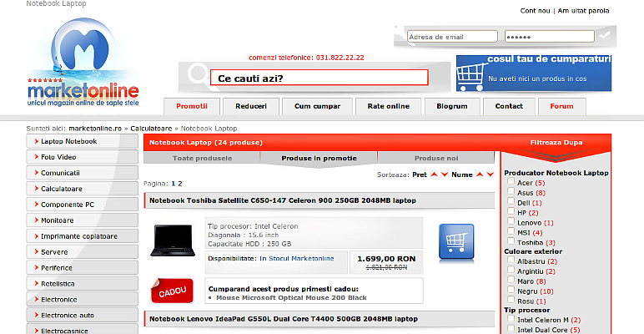Open the Toshiba Satellite laptop thumbnail
The width and height of the screenshot is (644, 334).
[x=173, y=240]
